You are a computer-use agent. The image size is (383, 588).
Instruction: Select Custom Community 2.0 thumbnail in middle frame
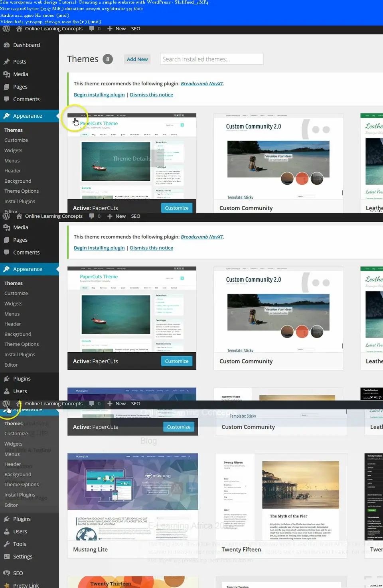pos(278,310)
